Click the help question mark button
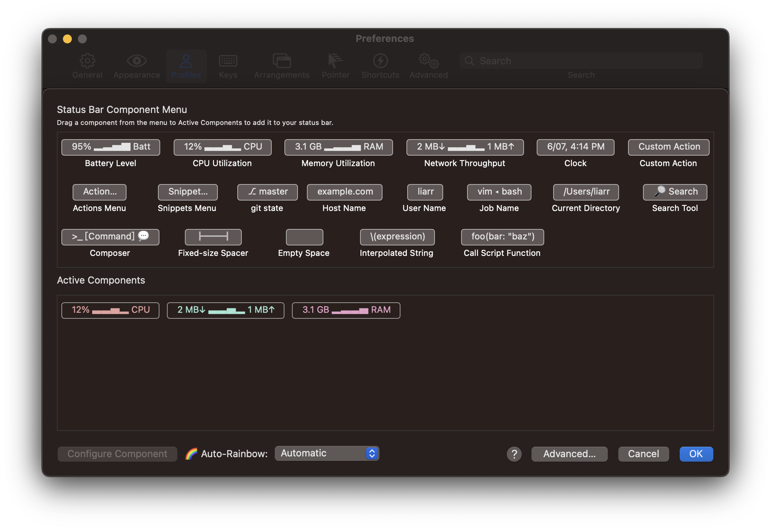771x532 pixels. coord(514,453)
